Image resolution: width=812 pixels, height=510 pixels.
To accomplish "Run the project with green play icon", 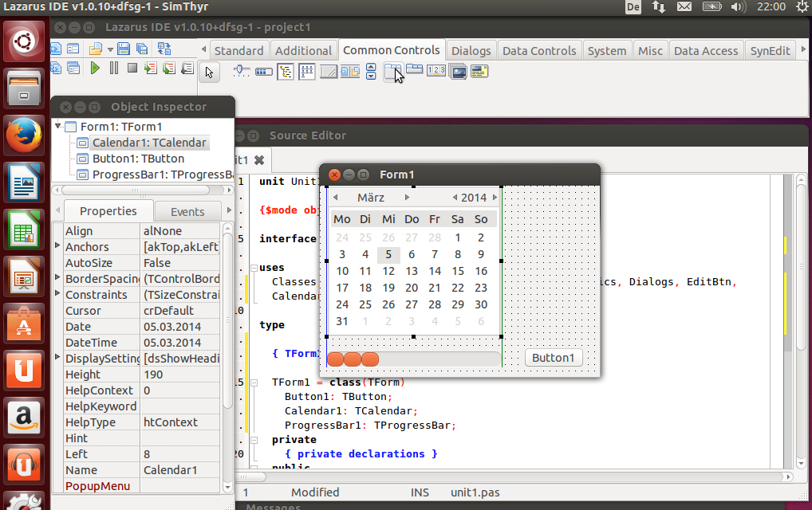I will point(95,68).
